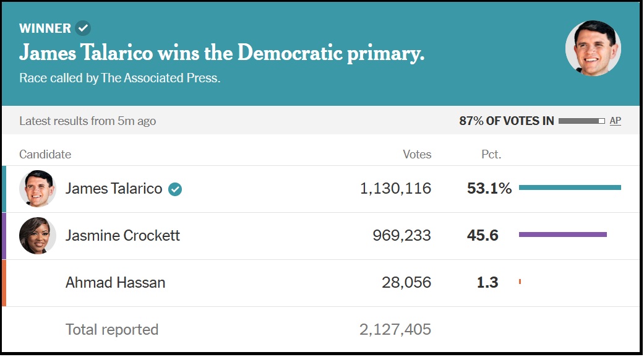Click the Jasmine Crockett candidate name
Viewport: 644px width, 357px height.
point(122,236)
